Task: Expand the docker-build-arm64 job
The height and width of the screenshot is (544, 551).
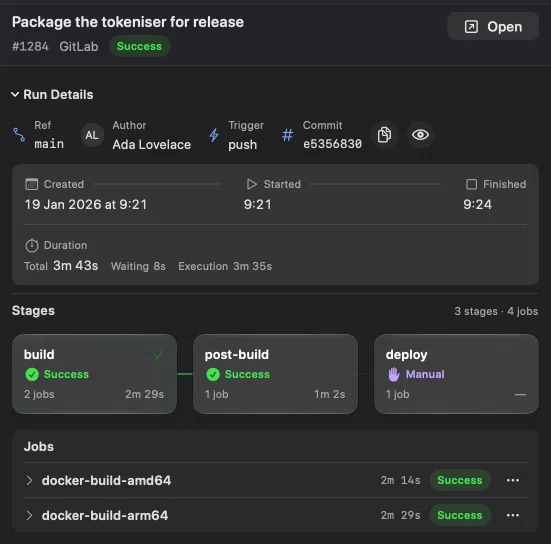Action: click(x=30, y=516)
